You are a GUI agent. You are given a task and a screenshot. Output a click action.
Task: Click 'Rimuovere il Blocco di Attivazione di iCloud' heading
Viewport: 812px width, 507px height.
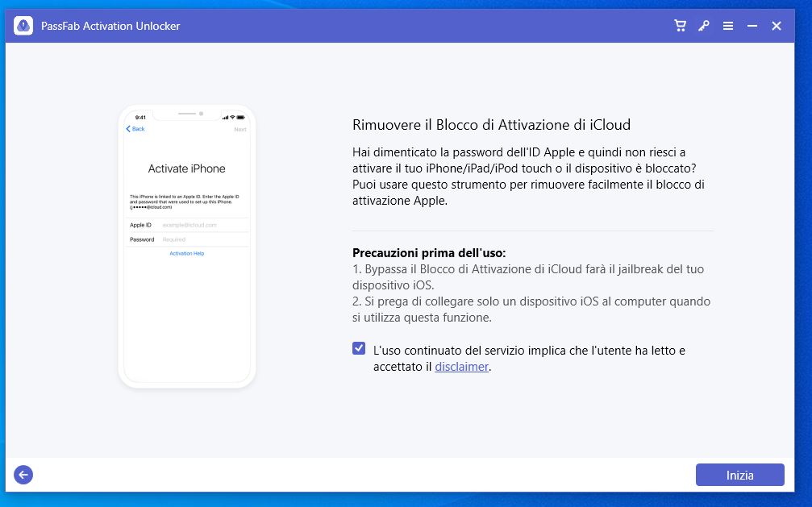point(491,125)
